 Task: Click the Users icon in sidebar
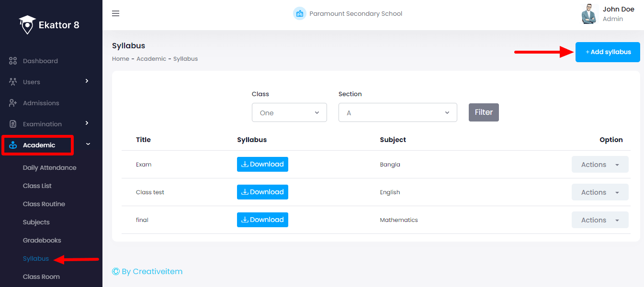click(x=13, y=81)
